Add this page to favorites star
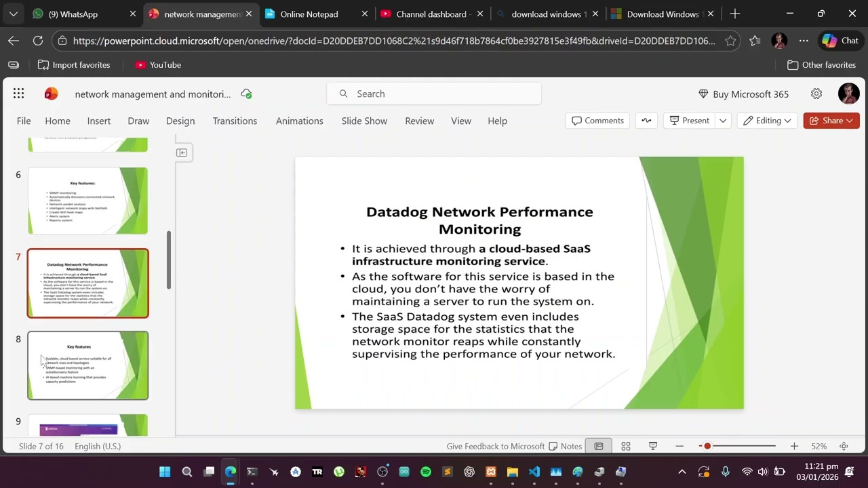This screenshot has height=488, width=868. 730,41
